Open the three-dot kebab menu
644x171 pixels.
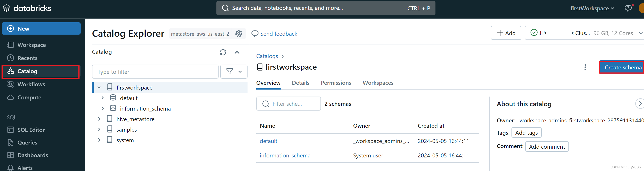pos(585,67)
